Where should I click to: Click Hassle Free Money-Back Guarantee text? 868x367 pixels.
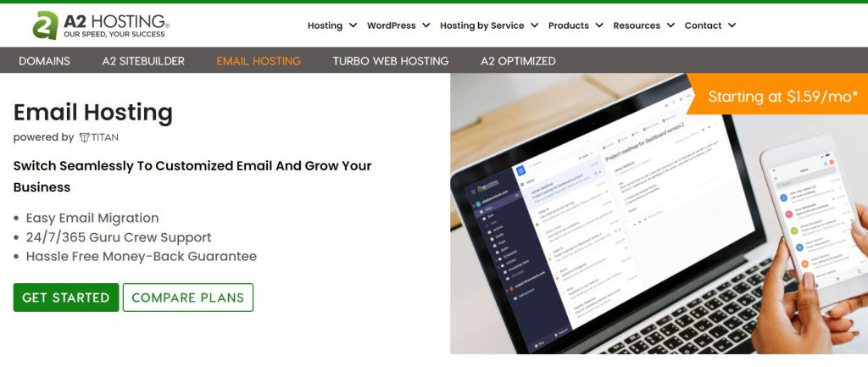142,256
